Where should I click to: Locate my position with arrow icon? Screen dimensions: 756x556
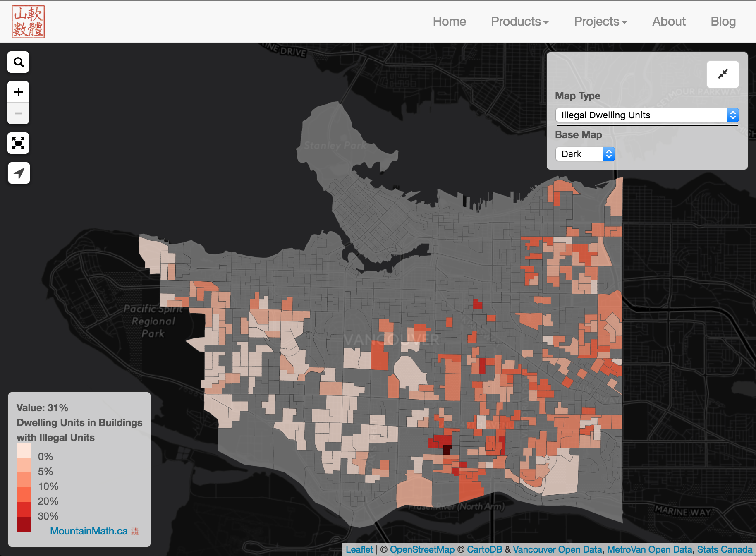point(19,173)
